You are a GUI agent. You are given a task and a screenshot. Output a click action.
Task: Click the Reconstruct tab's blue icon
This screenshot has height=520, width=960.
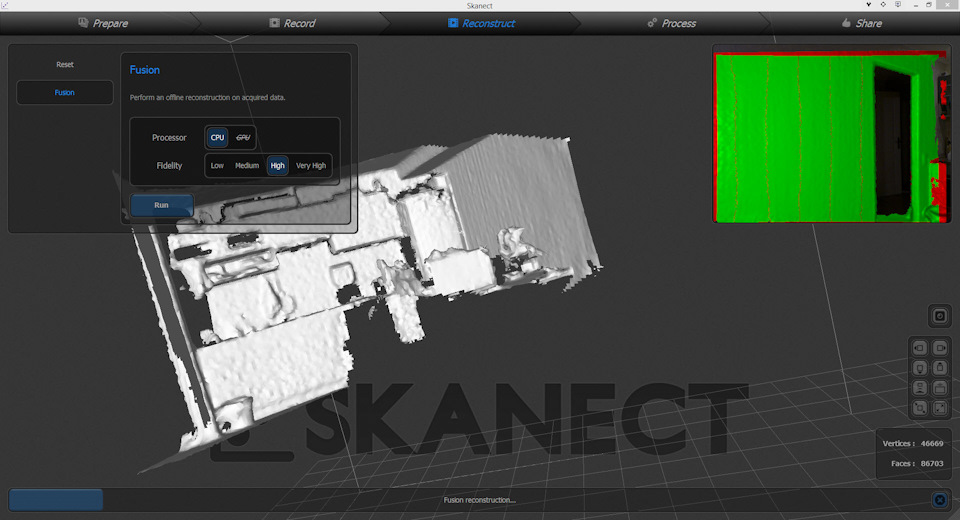point(452,23)
